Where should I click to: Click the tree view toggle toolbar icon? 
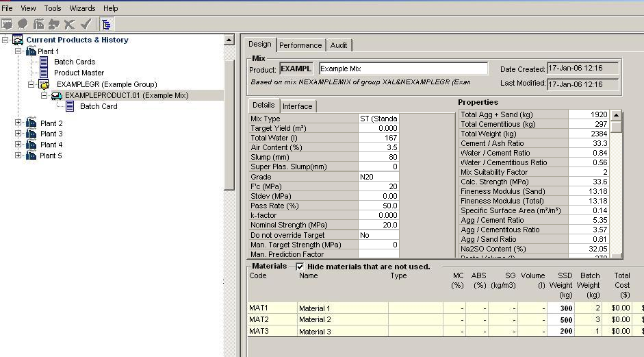107,24
